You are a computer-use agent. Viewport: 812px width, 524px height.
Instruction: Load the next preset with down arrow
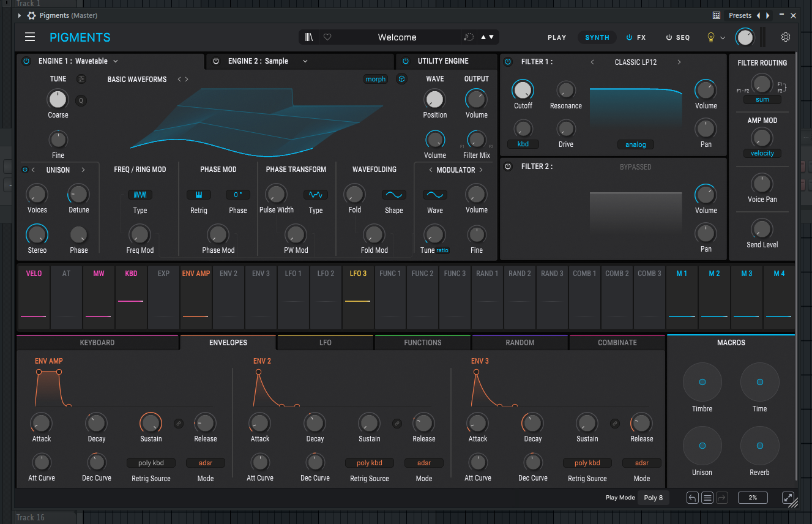[x=491, y=37]
